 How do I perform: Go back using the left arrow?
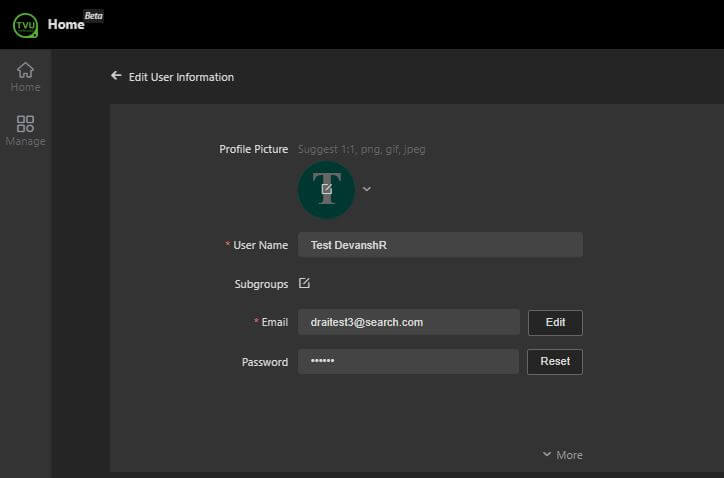[x=116, y=76]
